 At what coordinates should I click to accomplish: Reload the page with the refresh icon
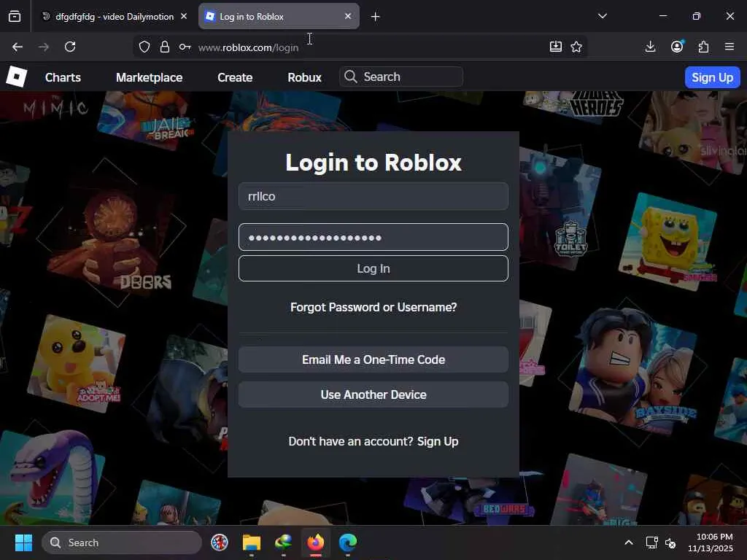pyautogui.click(x=70, y=47)
